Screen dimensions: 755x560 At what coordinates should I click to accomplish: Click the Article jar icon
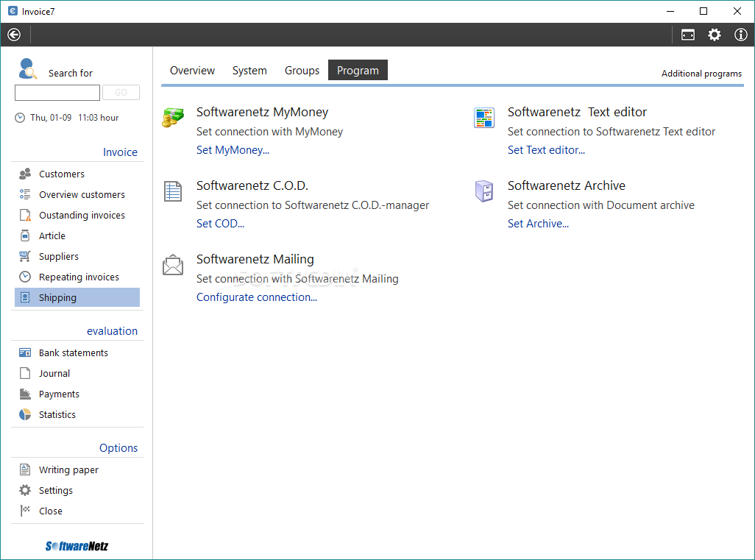tap(25, 235)
